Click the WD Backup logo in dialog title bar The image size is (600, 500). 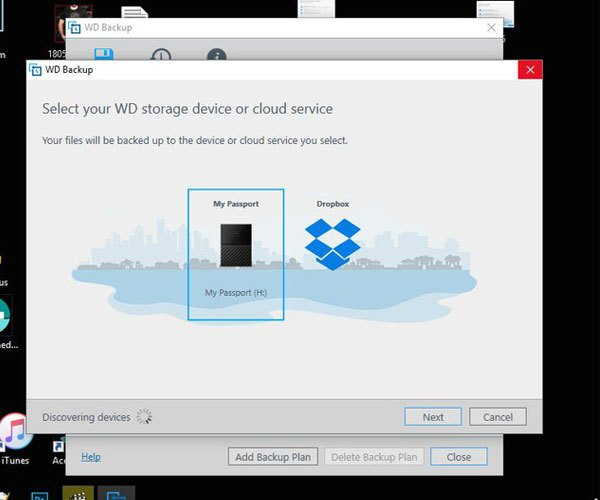36,70
